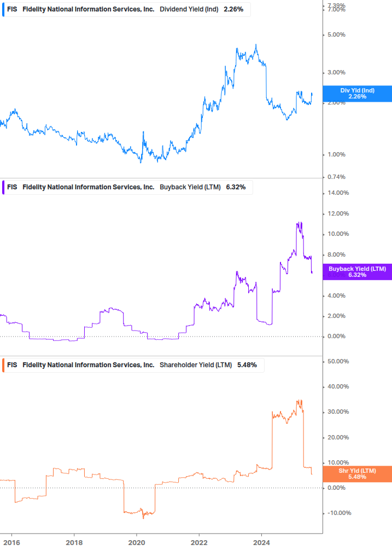This screenshot has height=550, width=392.
Task: Click the company name in the Dividend Yield legend
Action: pyautogui.click(x=88, y=9)
